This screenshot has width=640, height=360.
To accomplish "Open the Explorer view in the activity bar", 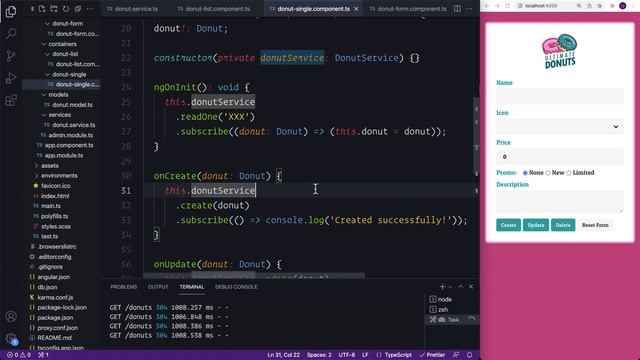I will [11, 11].
